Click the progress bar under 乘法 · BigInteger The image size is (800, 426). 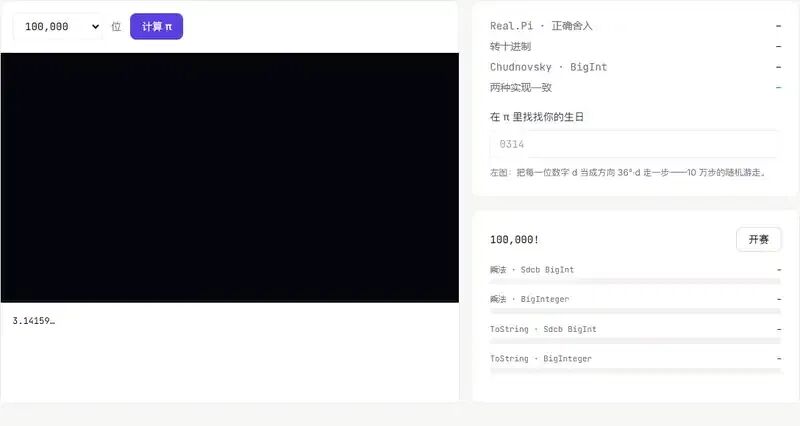(635, 311)
